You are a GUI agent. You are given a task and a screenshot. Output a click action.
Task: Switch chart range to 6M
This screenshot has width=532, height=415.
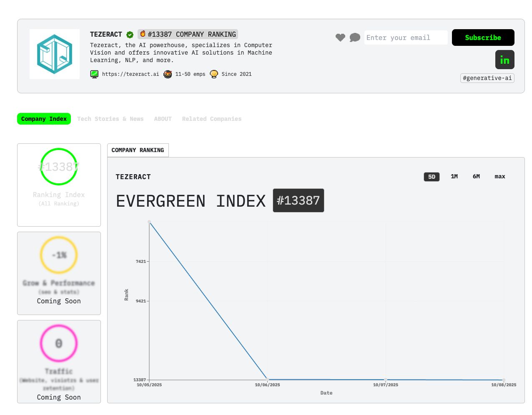tap(476, 177)
